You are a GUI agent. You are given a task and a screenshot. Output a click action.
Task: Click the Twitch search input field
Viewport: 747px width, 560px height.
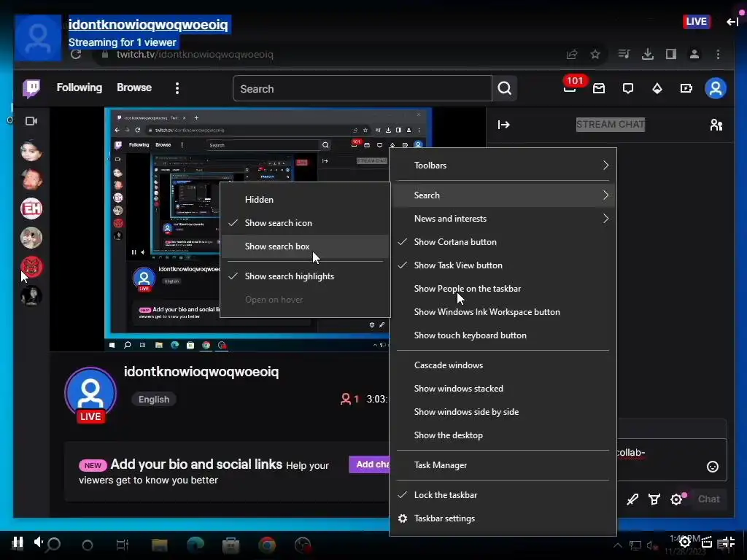(362, 88)
